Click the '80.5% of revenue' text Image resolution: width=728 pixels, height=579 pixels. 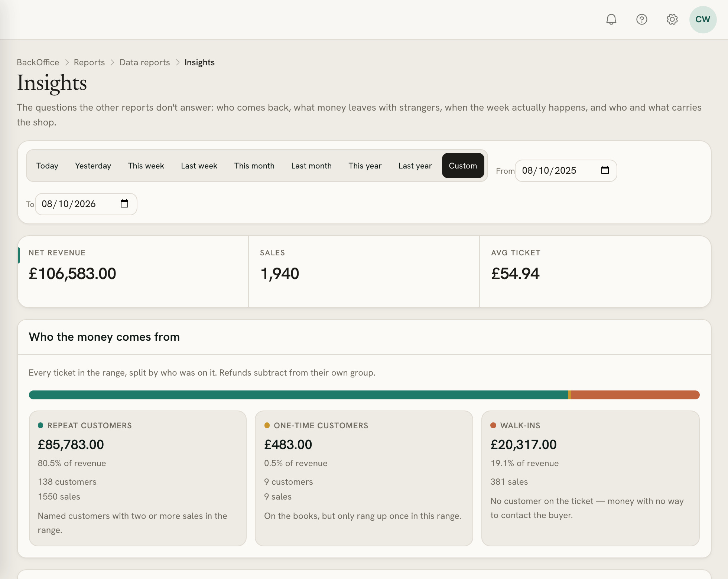(72, 463)
